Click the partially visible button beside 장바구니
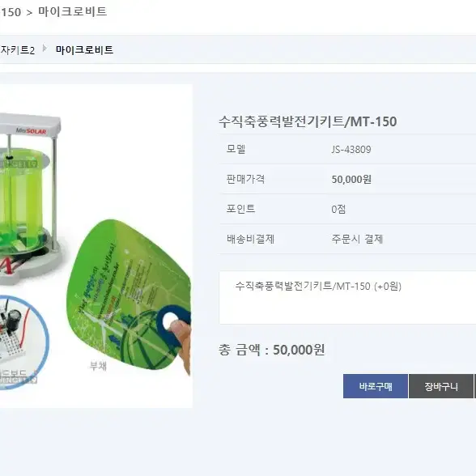Viewport: 476px width, 476px height. pyautogui.click(x=474, y=386)
